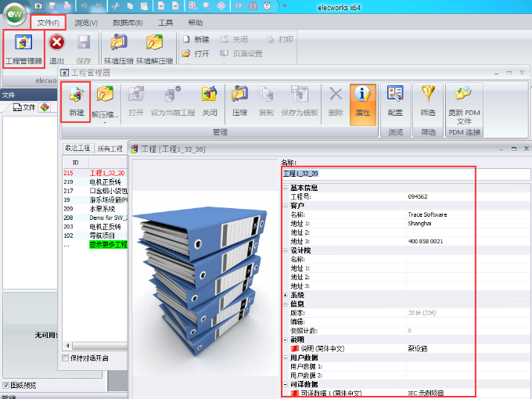This screenshot has width=532, height=399.
Task: Select the 属性 properties icon
Action: 362,101
